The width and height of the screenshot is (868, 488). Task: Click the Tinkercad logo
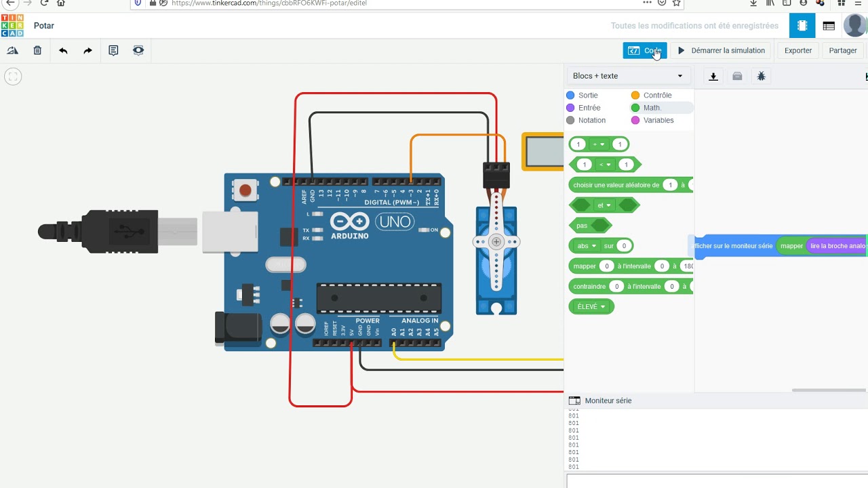[12, 26]
